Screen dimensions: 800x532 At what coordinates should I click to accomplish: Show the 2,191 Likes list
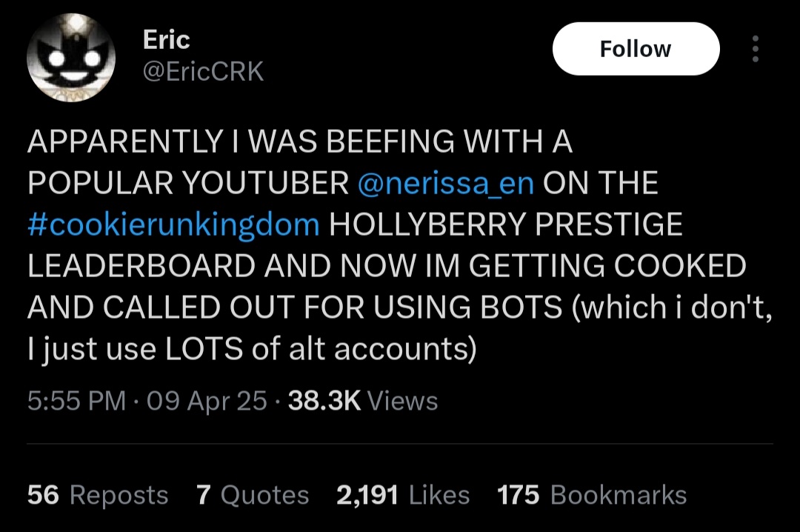click(403, 495)
